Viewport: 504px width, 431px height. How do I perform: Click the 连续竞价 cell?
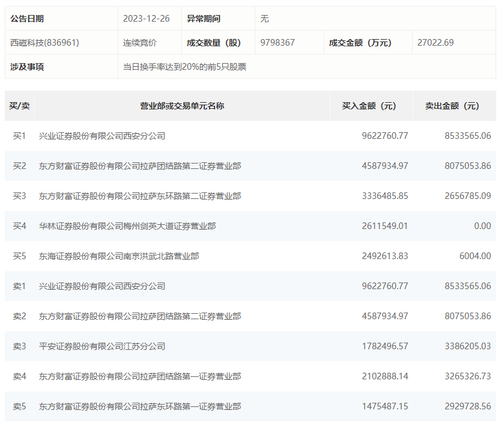(x=140, y=43)
